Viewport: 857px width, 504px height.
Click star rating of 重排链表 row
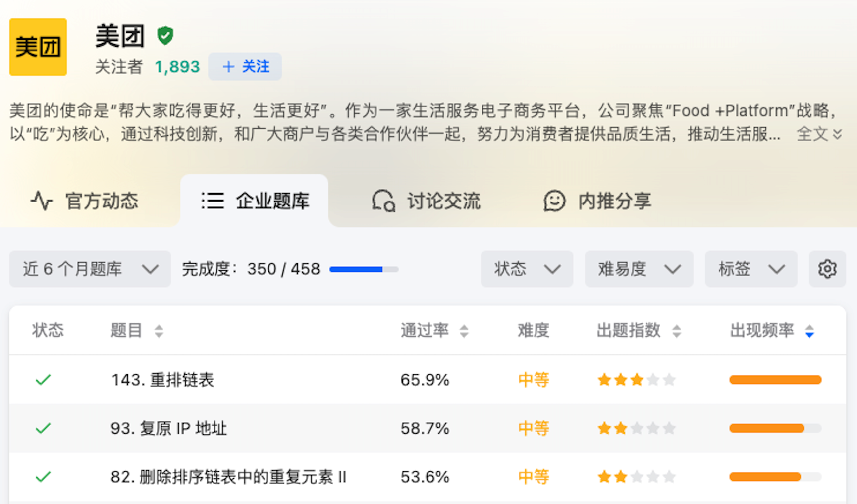coord(637,380)
